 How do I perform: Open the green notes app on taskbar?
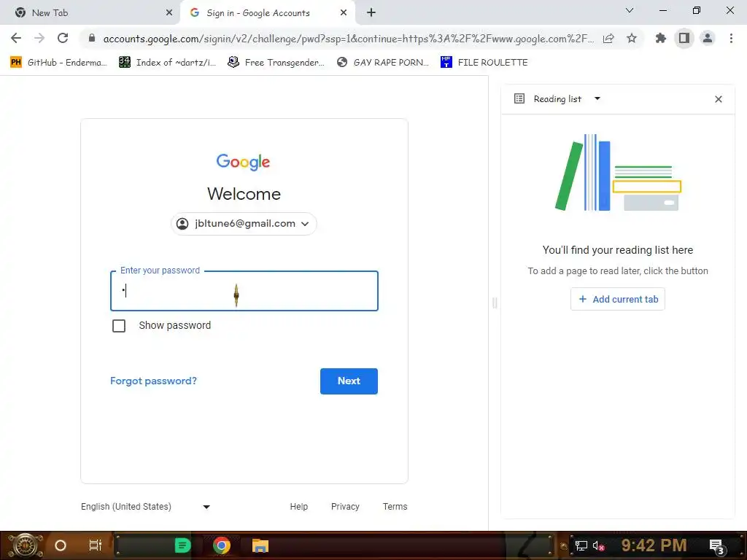click(x=182, y=545)
